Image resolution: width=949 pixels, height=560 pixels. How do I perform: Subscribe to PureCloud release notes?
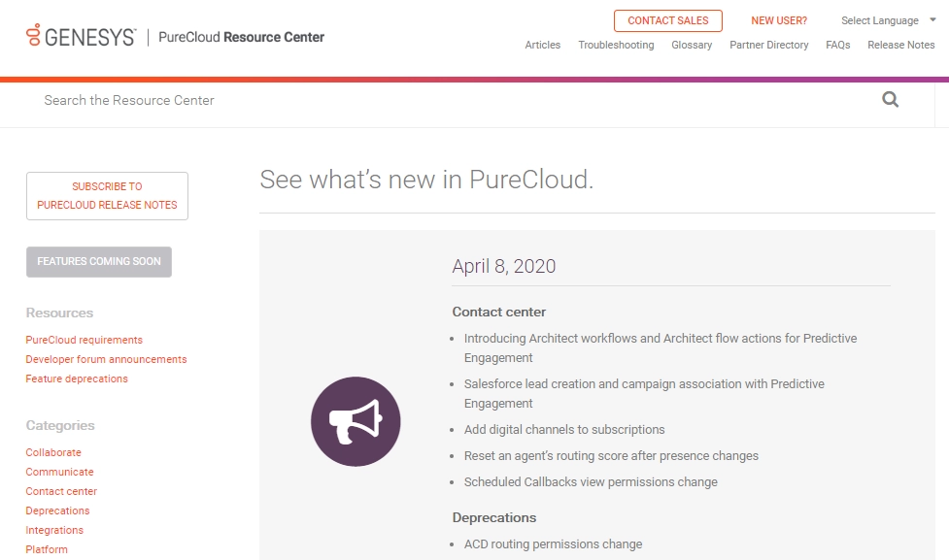107,196
